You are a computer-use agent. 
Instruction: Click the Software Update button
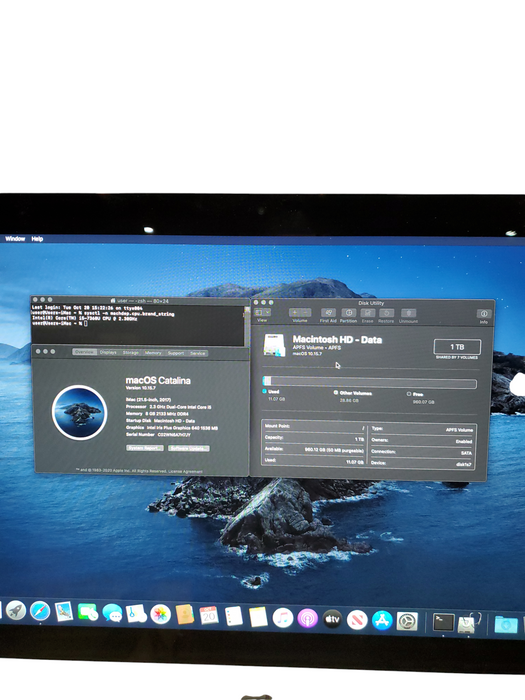189,448
